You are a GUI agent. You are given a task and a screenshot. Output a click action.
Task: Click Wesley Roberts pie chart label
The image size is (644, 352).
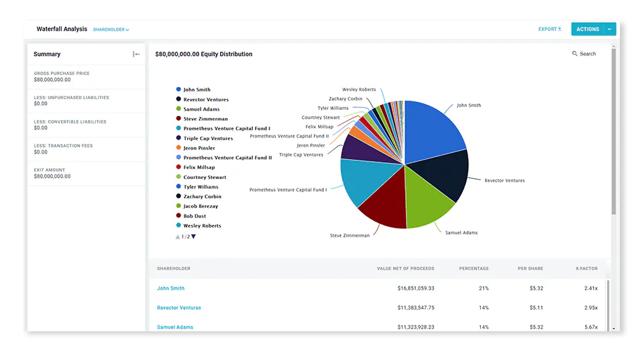(x=359, y=89)
